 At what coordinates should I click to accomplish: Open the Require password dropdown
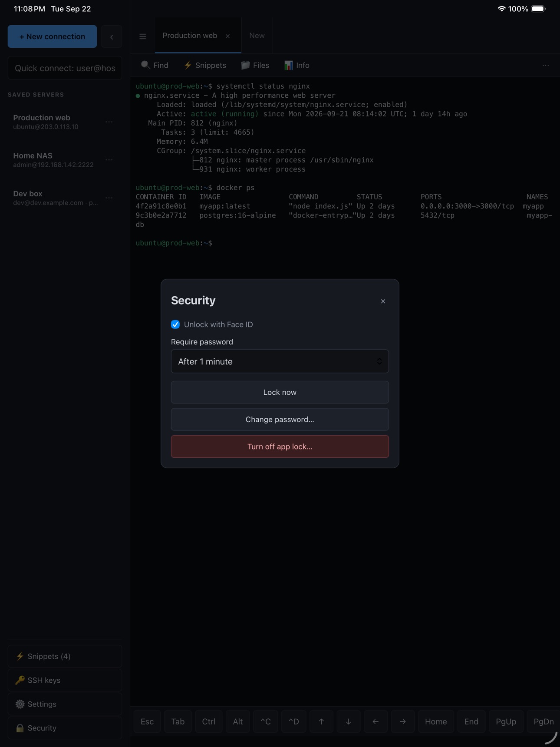(x=280, y=361)
